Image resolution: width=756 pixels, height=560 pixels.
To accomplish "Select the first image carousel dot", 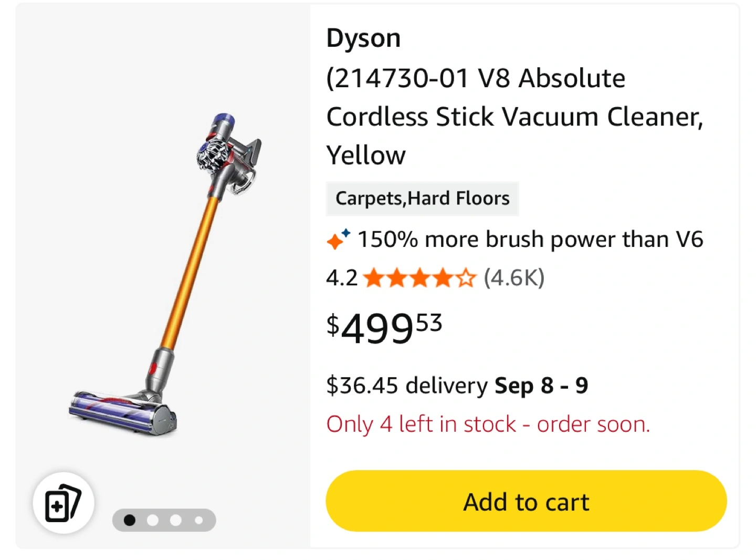I will click(130, 520).
